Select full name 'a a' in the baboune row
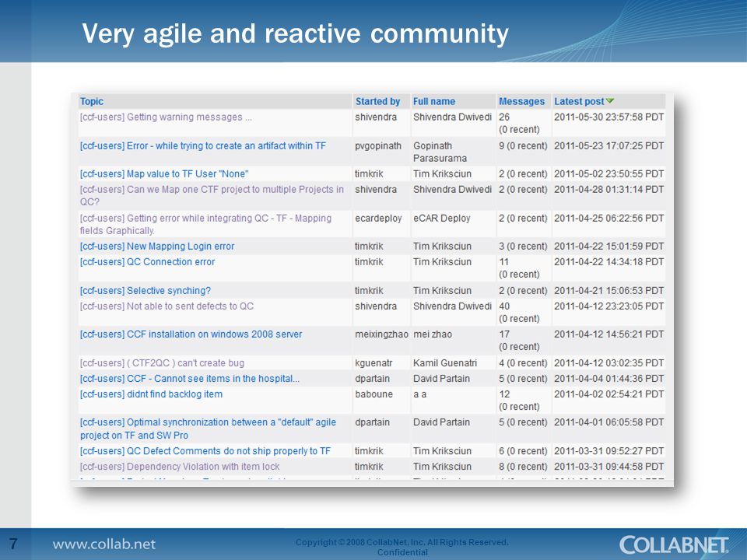Viewport: 747px width, 560px height. [419, 394]
